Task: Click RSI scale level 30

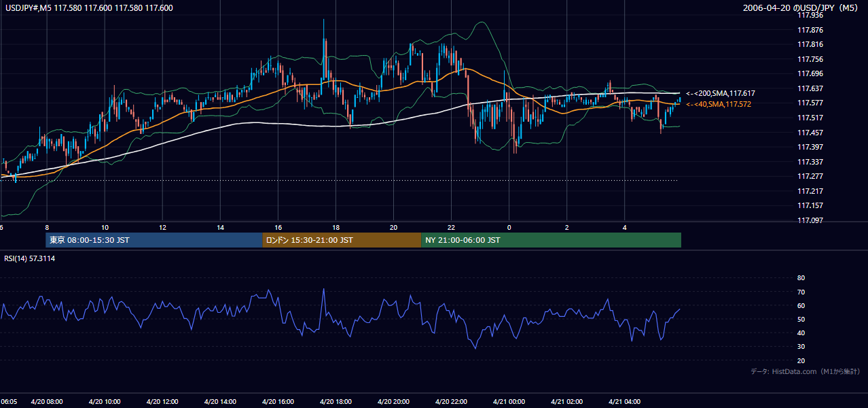Action: click(801, 347)
